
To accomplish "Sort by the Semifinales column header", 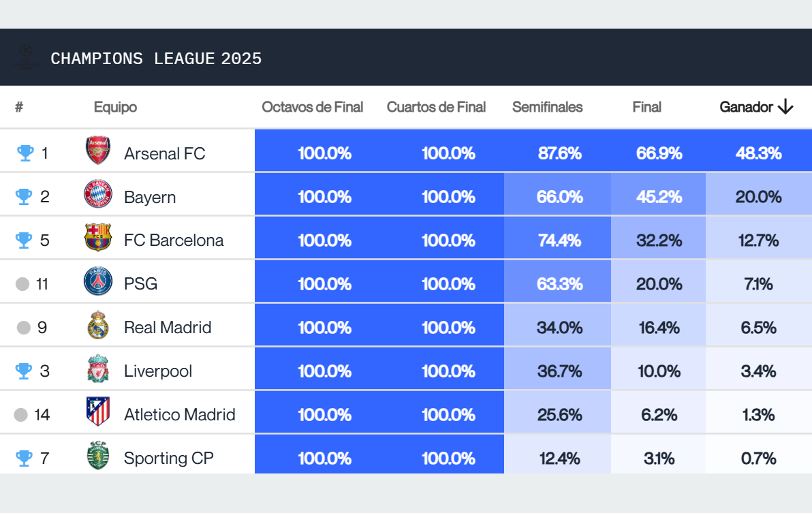I will click(548, 107).
